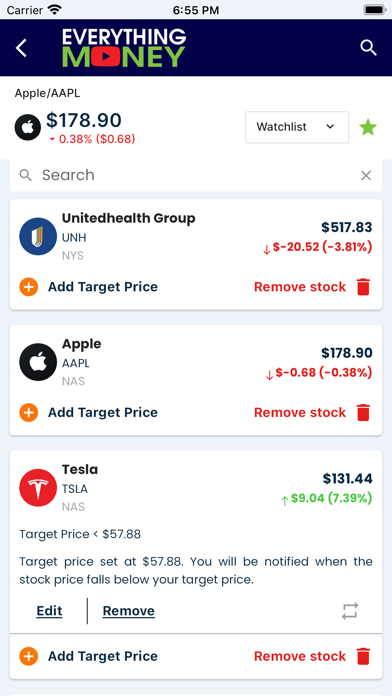Clear search with the X icon
Screen dimensions: 392x696
point(366,176)
